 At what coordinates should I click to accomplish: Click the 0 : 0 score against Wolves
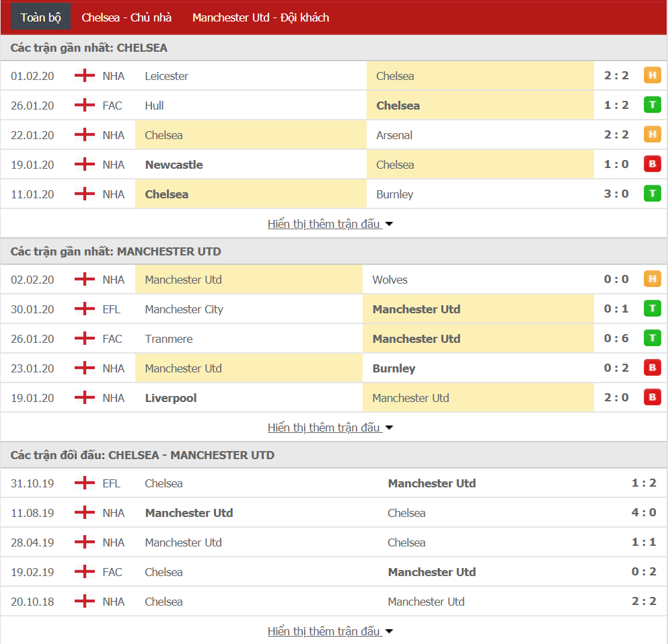616,280
